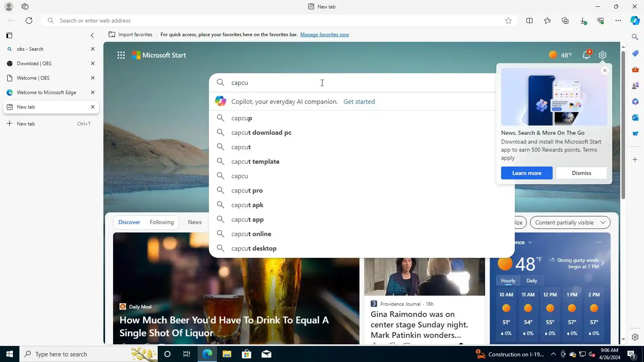The height and width of the screenshot is (362, 644).
Task: Switch to Download | OBS tab
Action: pos(51,64)
